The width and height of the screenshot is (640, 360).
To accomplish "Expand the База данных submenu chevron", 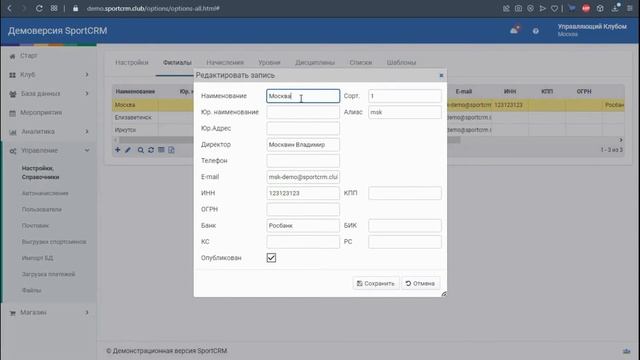I will click(x=87, y=93).
